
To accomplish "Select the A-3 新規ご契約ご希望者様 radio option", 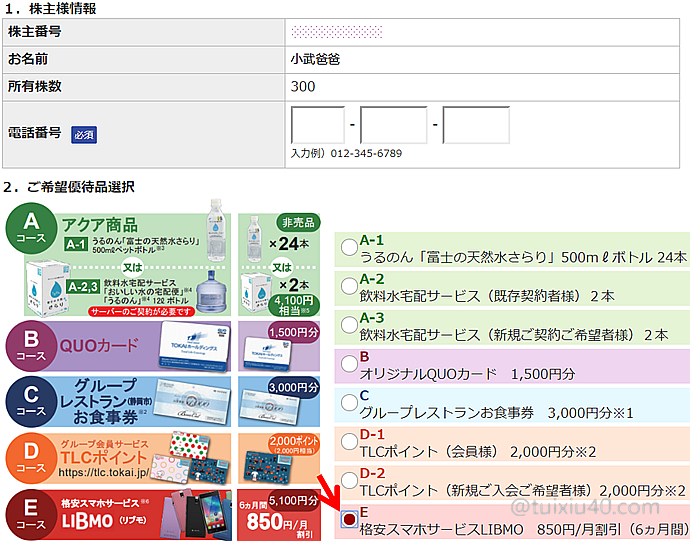I will 349,325.
